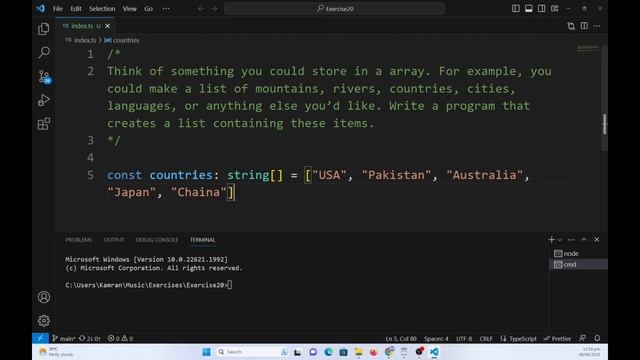Expand the new terminal launch profile dropdown

pyautogui.click(x=560, y=240)
